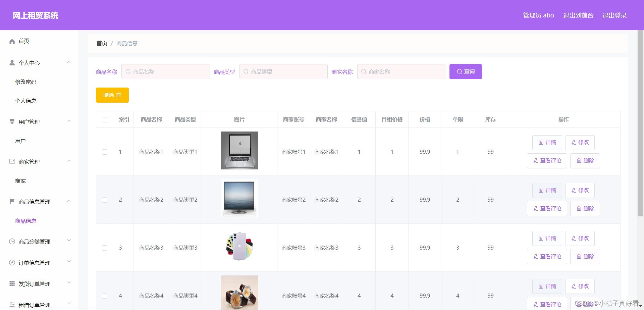
Task: Click the 月租价格 column header
Action: click(392, 120)
